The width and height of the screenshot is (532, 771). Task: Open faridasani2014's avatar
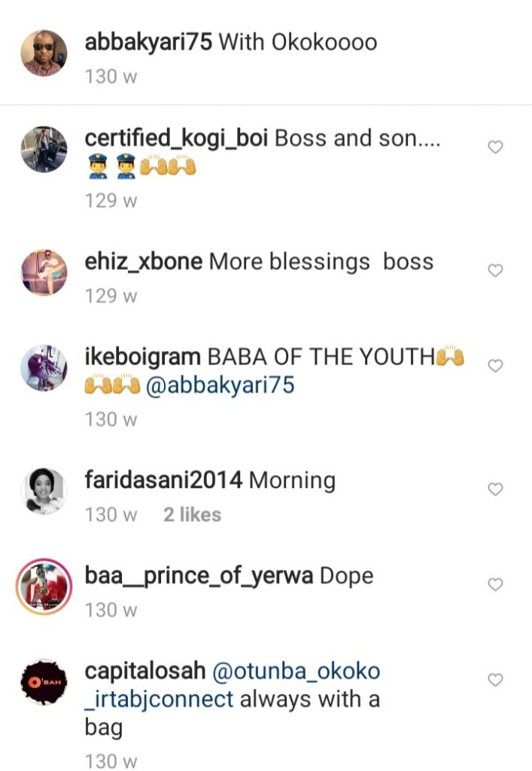pos(44,491)
